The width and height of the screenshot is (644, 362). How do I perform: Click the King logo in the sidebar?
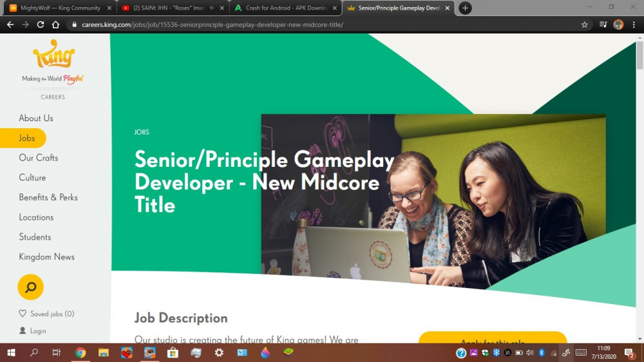(x=54, y=54)
